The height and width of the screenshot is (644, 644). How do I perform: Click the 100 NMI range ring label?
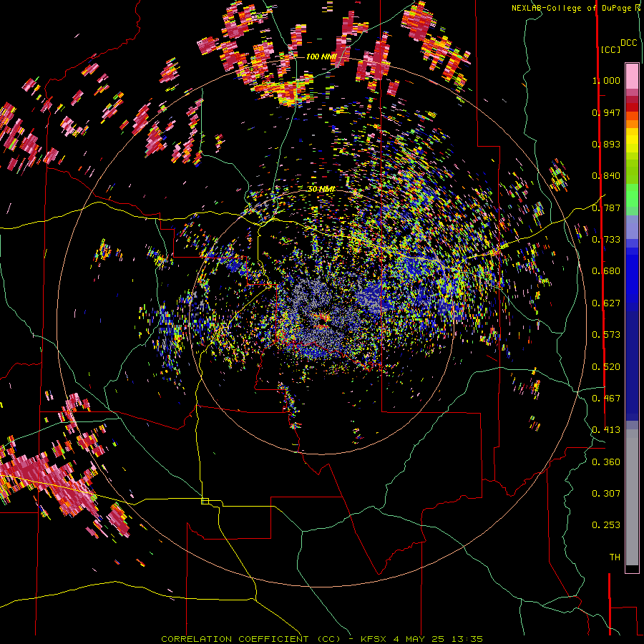(321, 57)
